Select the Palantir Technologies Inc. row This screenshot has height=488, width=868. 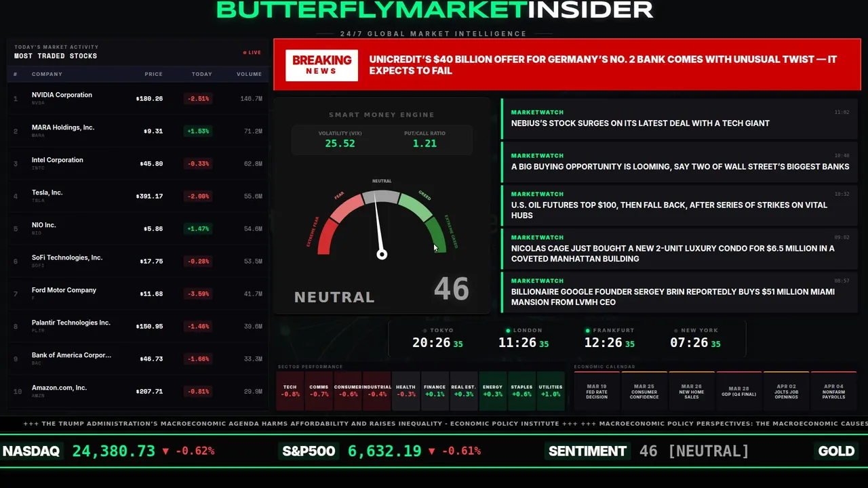[138, 326]
